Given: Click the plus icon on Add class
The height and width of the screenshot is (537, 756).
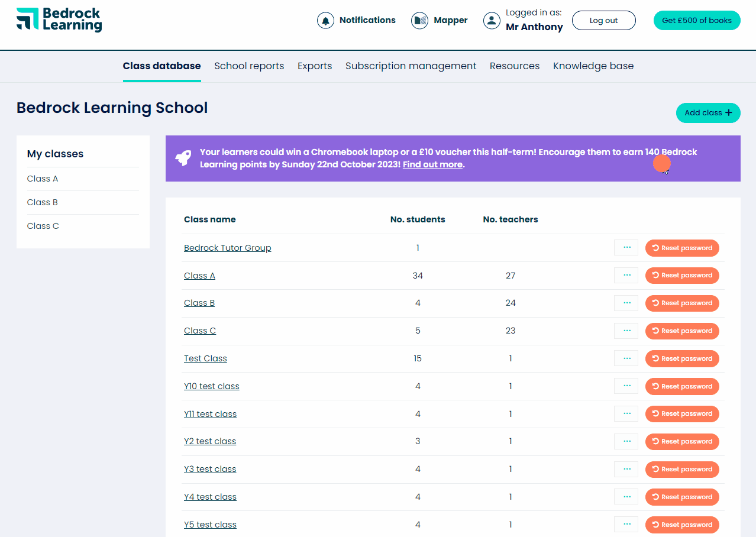Looking at the screenshot, I should coord(729,112).
